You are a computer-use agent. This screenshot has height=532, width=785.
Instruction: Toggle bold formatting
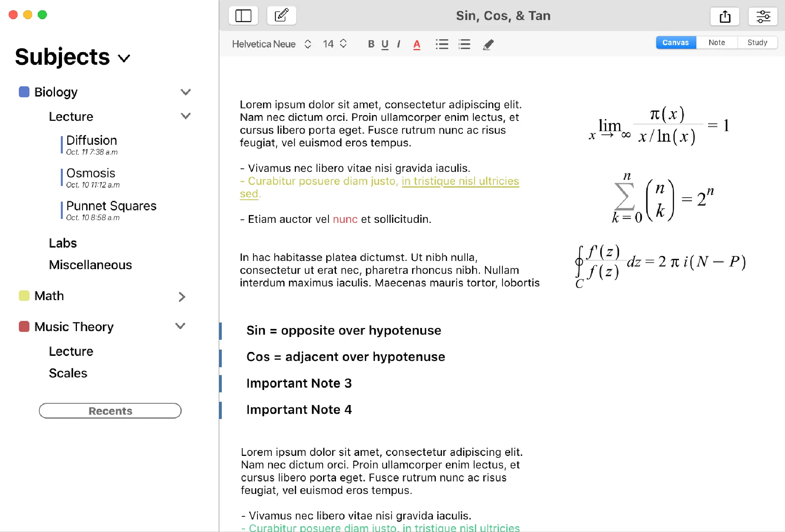click(x=371, y=44)
